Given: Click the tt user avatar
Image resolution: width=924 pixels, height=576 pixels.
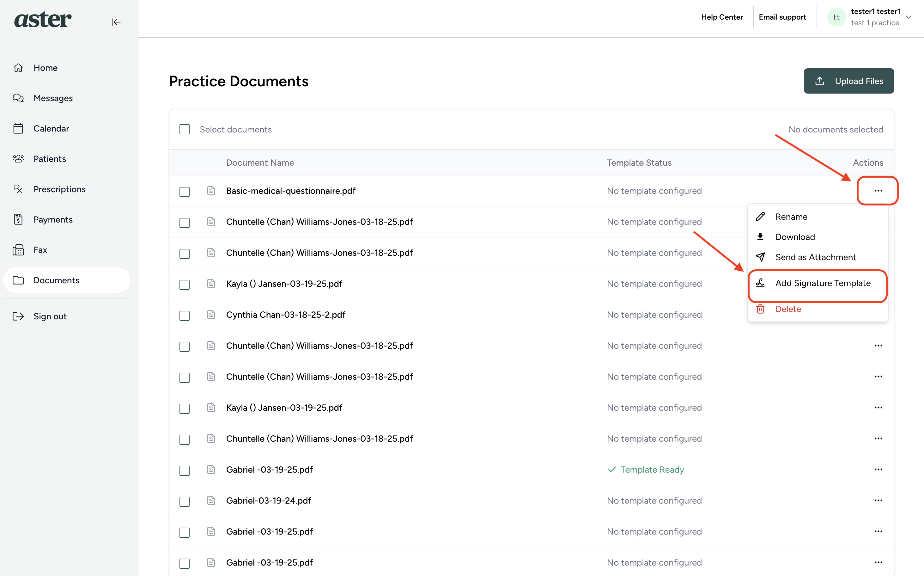Looking at the screenshot, I should [x=836, y=17].
